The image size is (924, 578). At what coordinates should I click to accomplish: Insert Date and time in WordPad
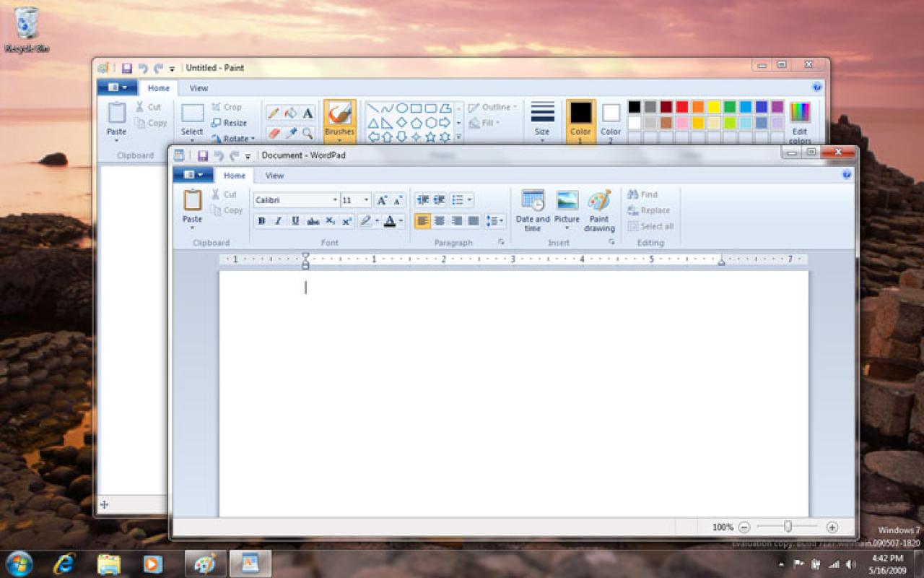coord(533,210)
